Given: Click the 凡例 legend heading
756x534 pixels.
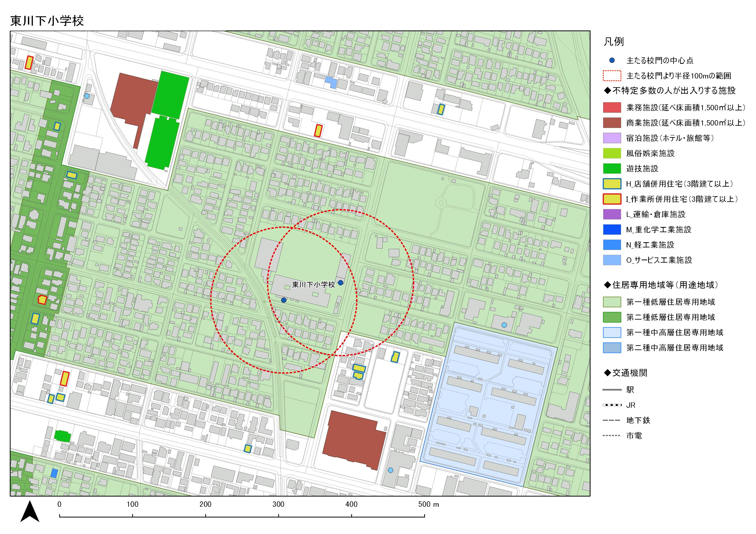Looking at the screenshot, I should pos(613,42).
